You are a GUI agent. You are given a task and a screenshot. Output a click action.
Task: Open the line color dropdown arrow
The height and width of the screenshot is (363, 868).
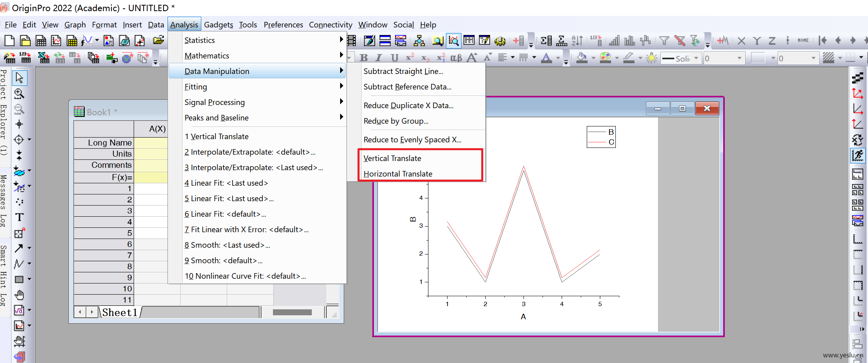pyautogui.click(x=640, y=58)
